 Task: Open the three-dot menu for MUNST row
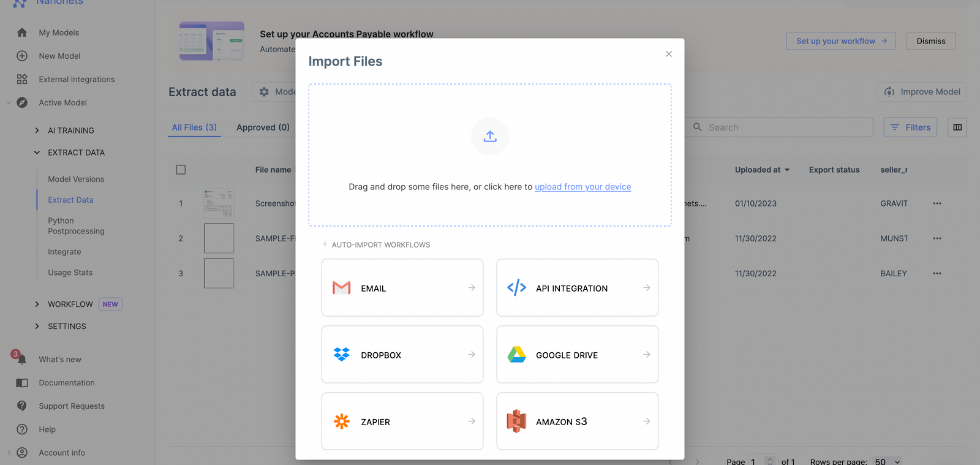937,238
